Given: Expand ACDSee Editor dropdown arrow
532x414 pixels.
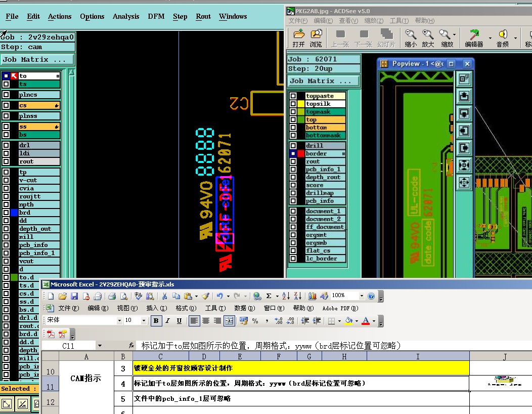Looking at the screenshot, I should click(x=490, y=37).
